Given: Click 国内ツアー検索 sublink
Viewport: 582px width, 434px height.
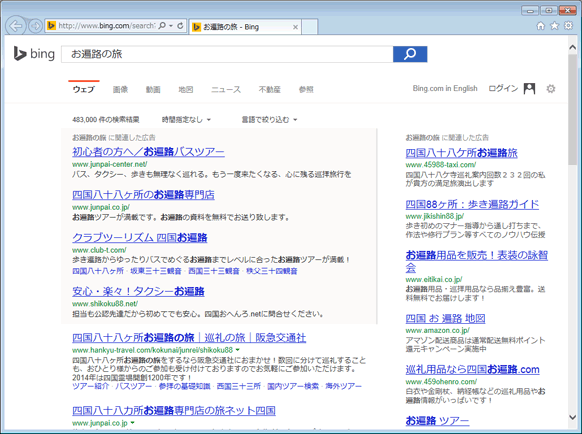Looking at the screenshot, I should (x=293, y=386).
